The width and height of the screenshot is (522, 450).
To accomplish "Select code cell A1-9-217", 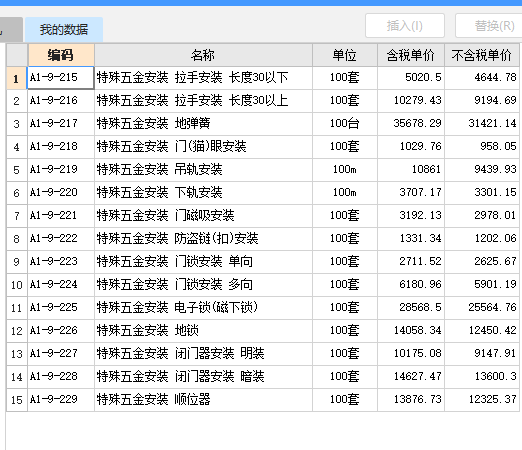I will (61, 124).
